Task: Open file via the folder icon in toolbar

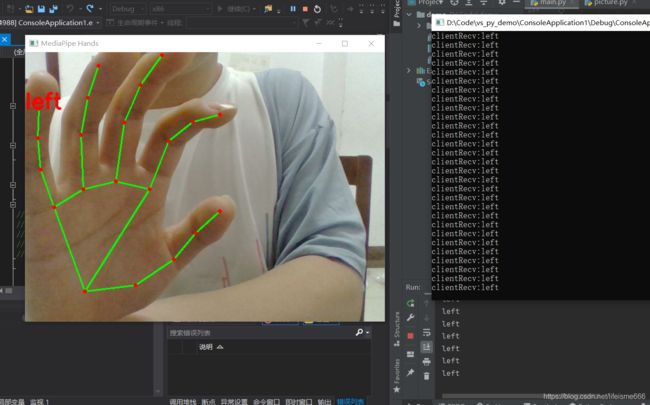Action: point(29,8)
